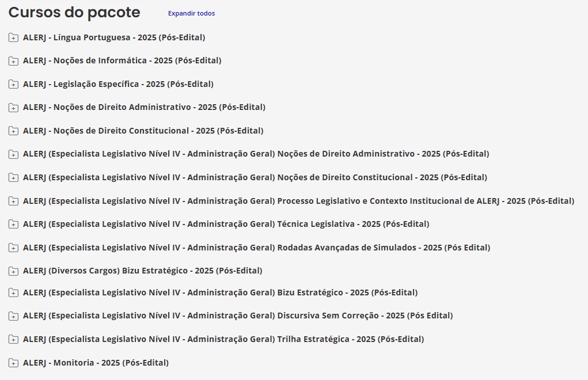Open folder icon next to Legislação Específica
Screen dimensions: 588x380
tap(13, 85)
